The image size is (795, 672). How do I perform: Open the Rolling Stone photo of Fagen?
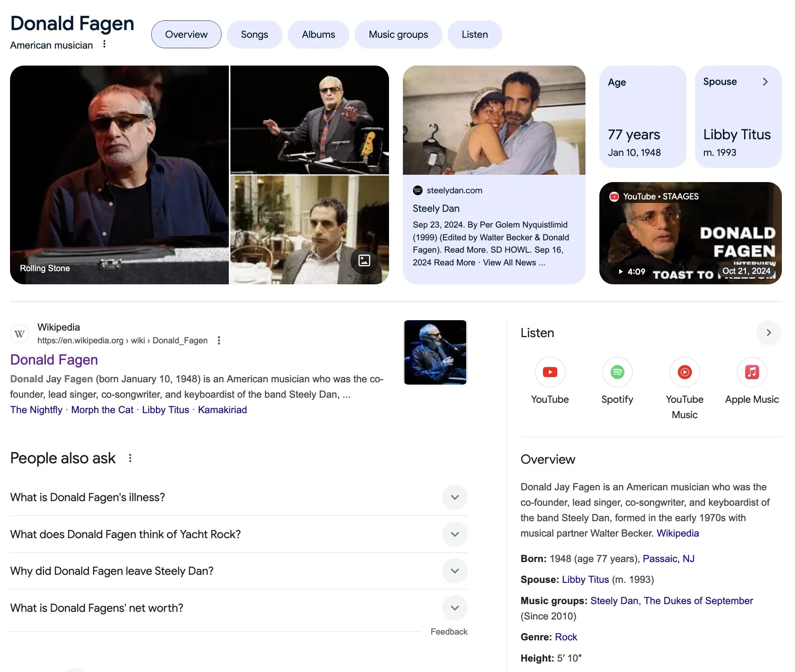coord(119,175)
